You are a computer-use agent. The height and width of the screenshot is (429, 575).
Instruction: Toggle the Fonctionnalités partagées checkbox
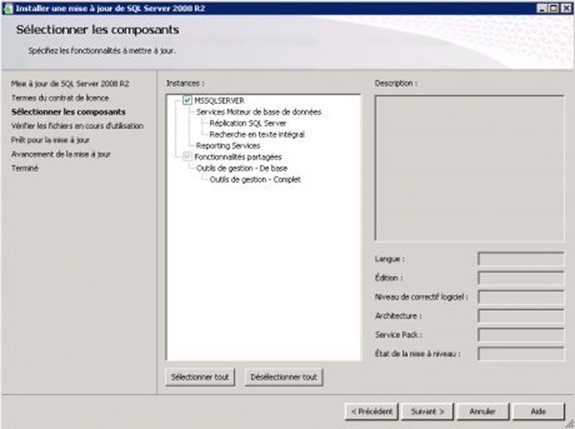[187, 157]
